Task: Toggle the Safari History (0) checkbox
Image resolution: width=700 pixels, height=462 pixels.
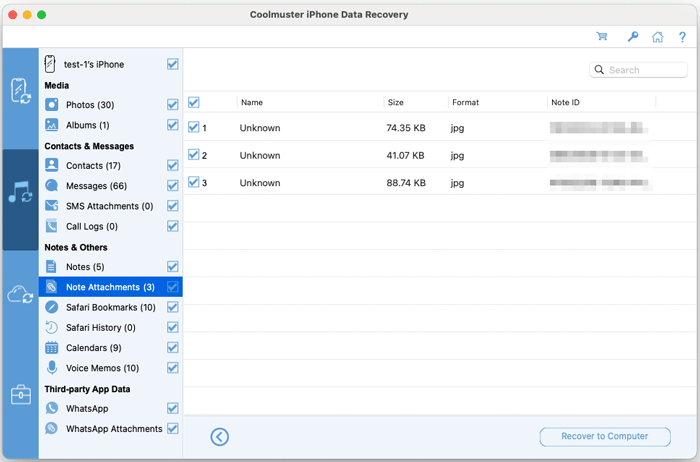Action: click(173, 327)
